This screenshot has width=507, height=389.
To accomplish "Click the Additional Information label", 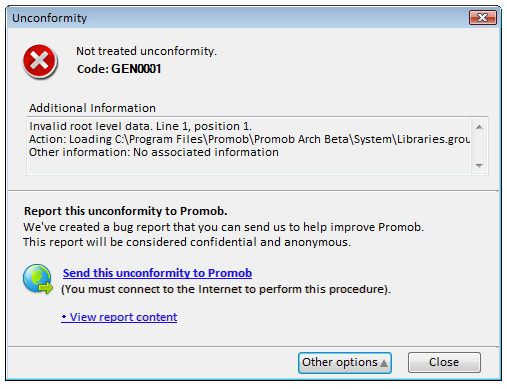I will pyautogui.click(x=92, y=108).
